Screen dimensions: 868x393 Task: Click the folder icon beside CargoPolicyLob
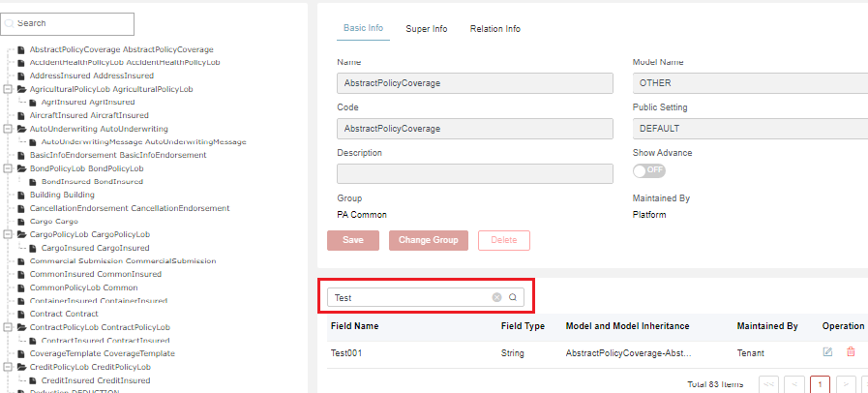pyautogui.click(x=21, y=234)
